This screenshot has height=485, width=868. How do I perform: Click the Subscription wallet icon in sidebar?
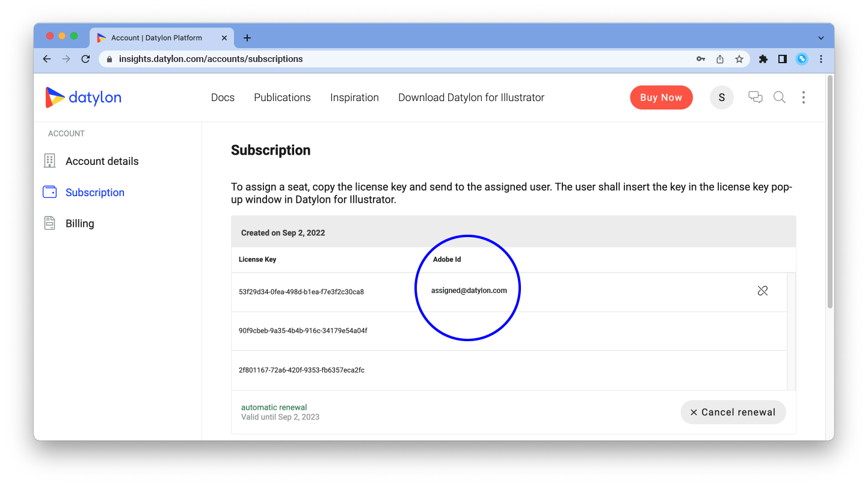click(50, 192)
